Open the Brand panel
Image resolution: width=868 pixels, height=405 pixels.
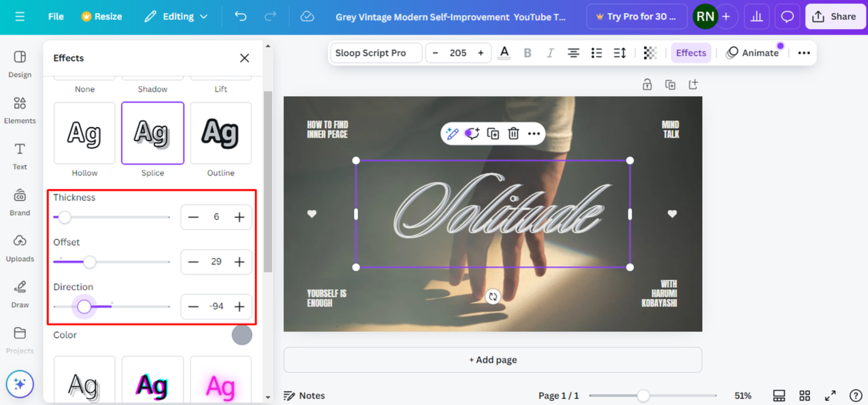[x=20, y=201]
